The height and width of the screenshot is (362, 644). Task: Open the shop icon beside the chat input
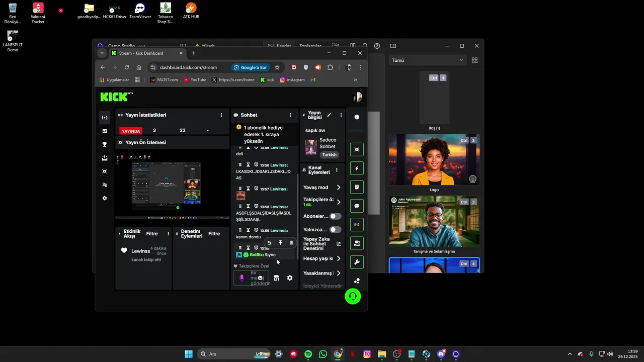click(x=276, y=278)
